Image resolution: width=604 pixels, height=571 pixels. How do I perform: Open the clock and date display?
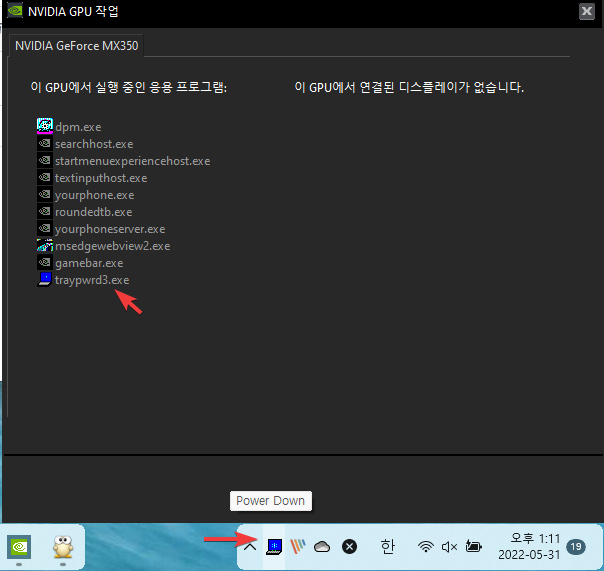tap(529, 546)
